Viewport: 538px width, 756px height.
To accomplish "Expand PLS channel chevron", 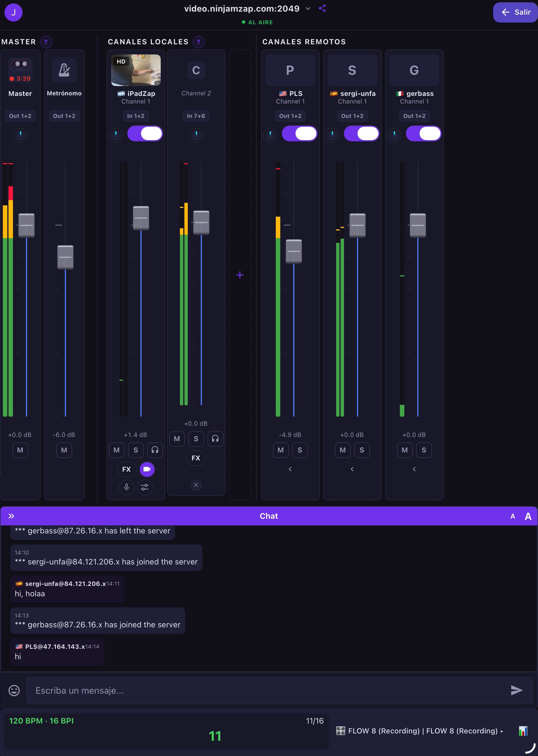I will [290, 469].
